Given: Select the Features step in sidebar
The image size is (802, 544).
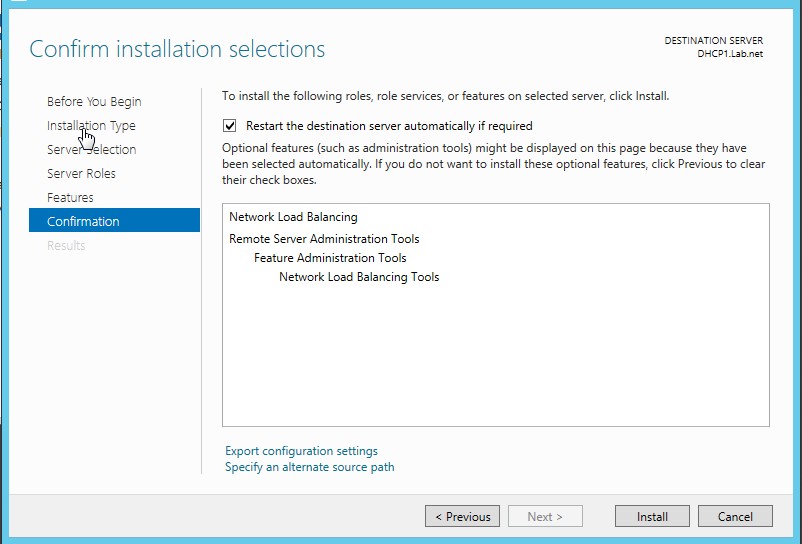Looking at the screenshot, I should tap(70, 198).
